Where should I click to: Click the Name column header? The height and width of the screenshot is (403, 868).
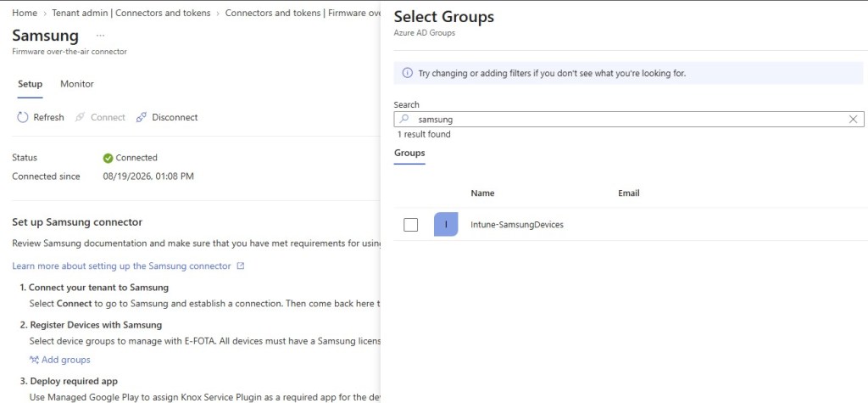(x=482, y=193)
